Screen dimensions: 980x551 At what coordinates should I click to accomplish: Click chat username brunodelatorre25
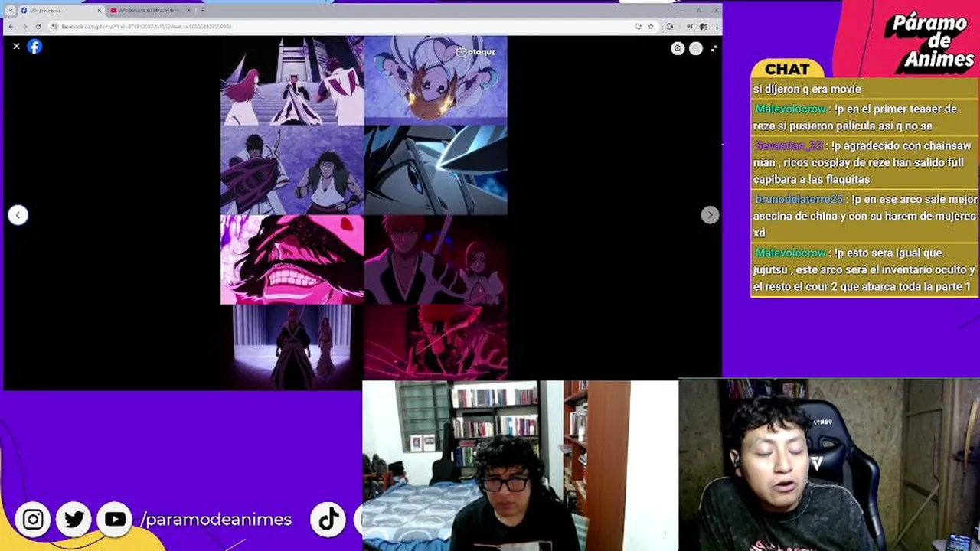(x=799, y=199)
